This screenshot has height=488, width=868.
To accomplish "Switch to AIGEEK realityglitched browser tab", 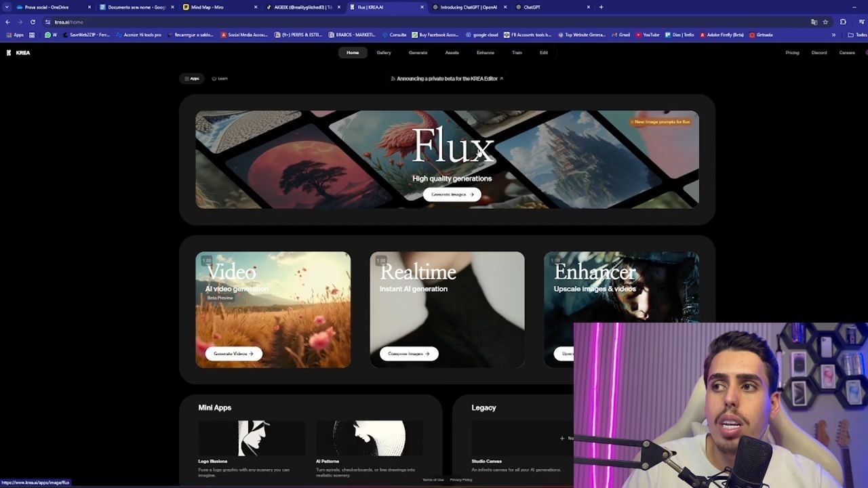I will 302,7.
